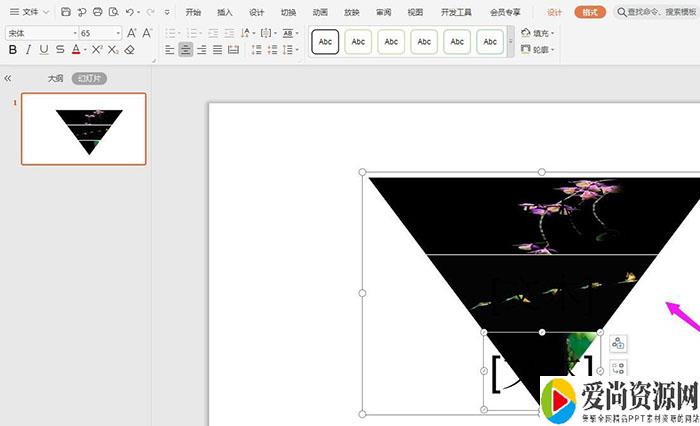Image resolution: width=700 pixels, height=426 pixels.
Task: Increase font size with larger A icon
Action: click(x=131, y=33)
